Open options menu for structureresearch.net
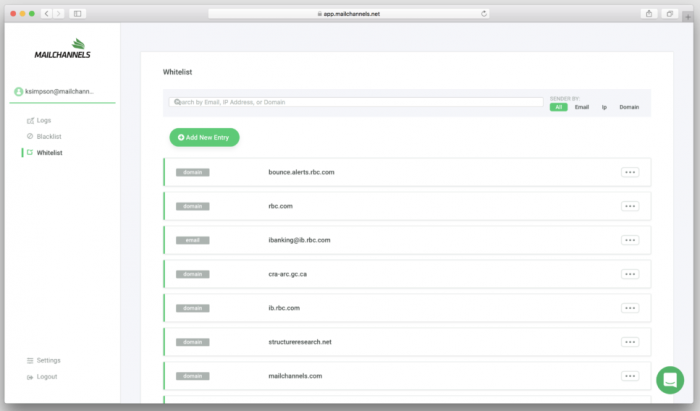 point(630,342)
